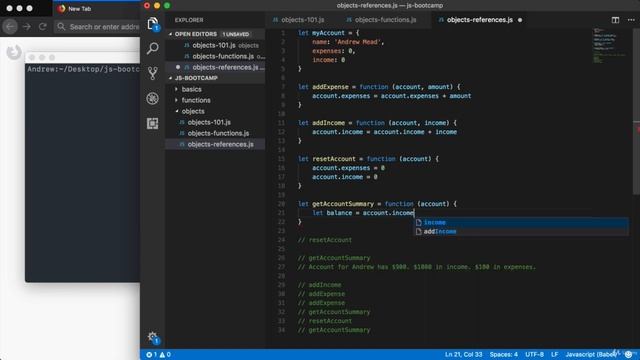Click the feedback smiley in status bar
This screenshot has width=640, height=360.
[629, 355]
